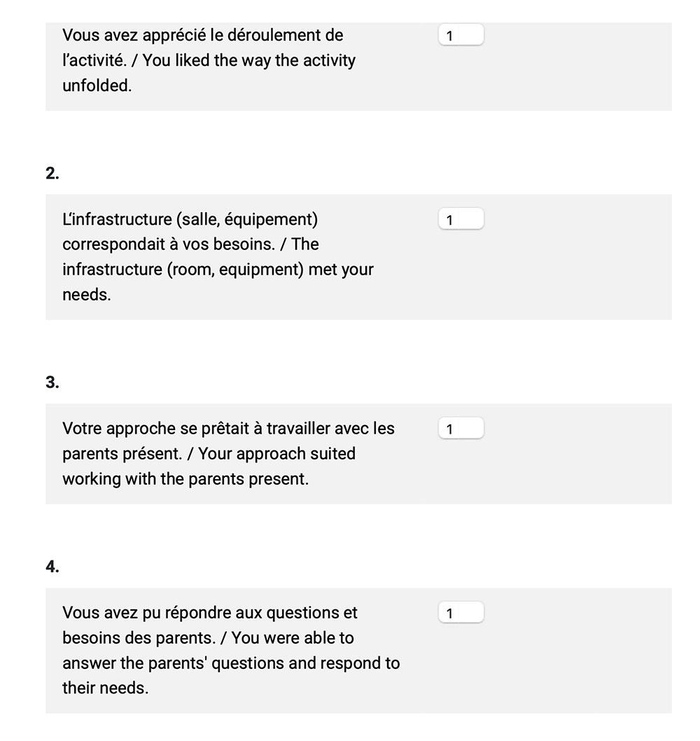Screen dimensions: 700x741
Task: Select the question number 4 heading
Action: pyautogui.click(x=52, y=567)
